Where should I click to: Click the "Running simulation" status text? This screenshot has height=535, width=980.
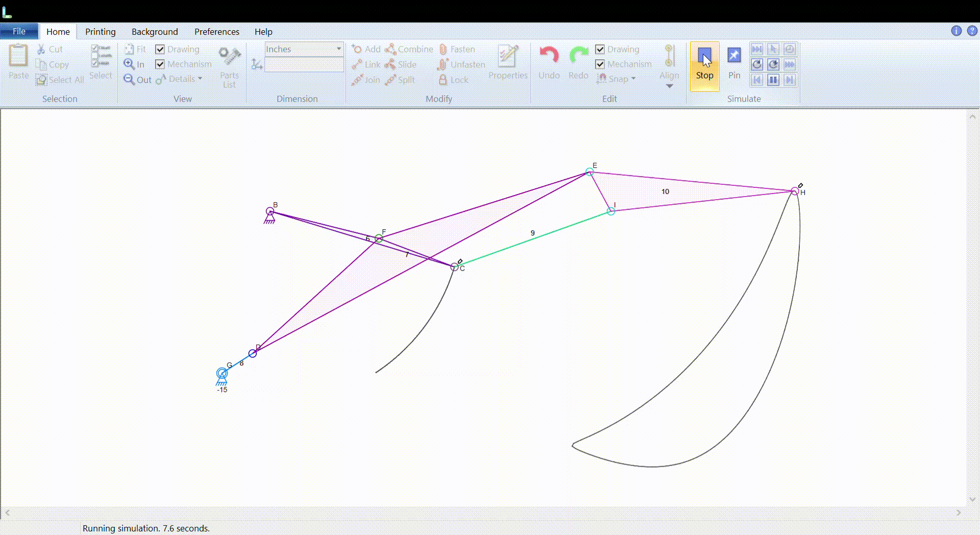click(146, 528)
